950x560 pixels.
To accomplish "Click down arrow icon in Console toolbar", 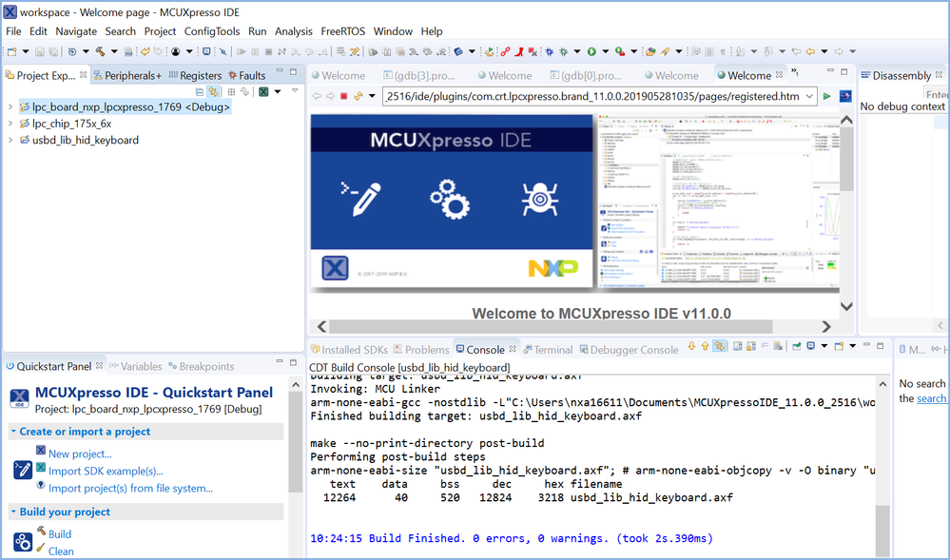I will pyautogui.click(x=691, y=346).
